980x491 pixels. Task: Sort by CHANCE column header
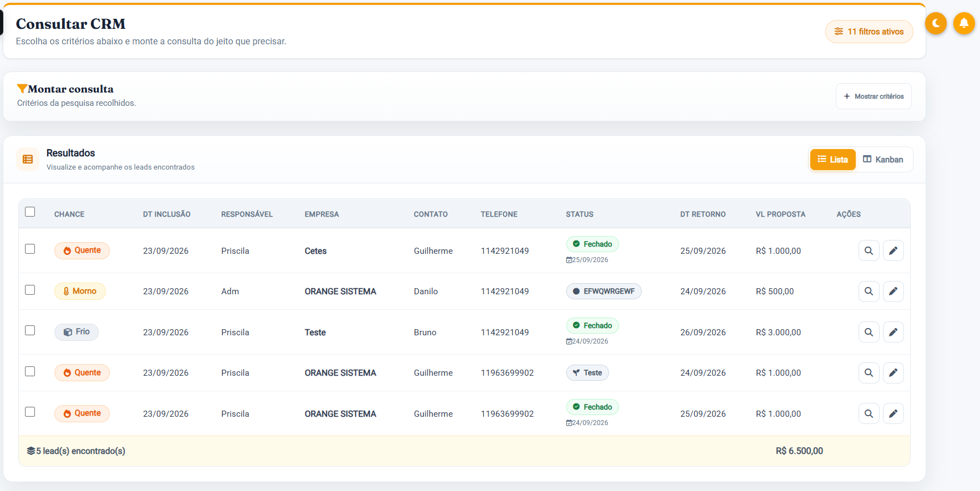[69, 214]
